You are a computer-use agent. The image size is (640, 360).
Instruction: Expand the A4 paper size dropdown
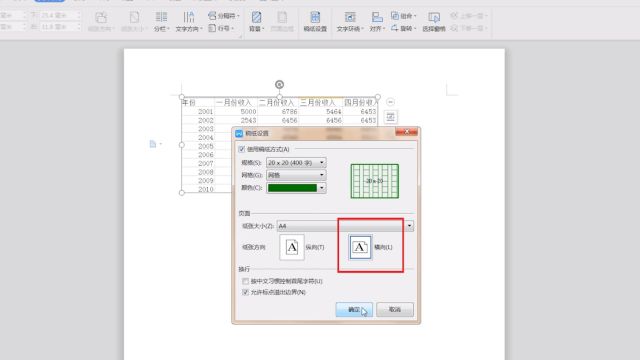(345, 226)
